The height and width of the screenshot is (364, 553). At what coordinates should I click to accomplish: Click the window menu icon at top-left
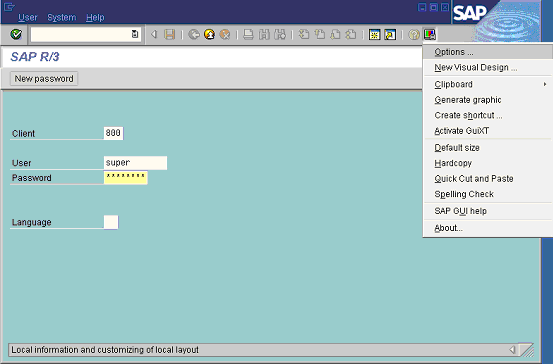click(x=9, y=7)
